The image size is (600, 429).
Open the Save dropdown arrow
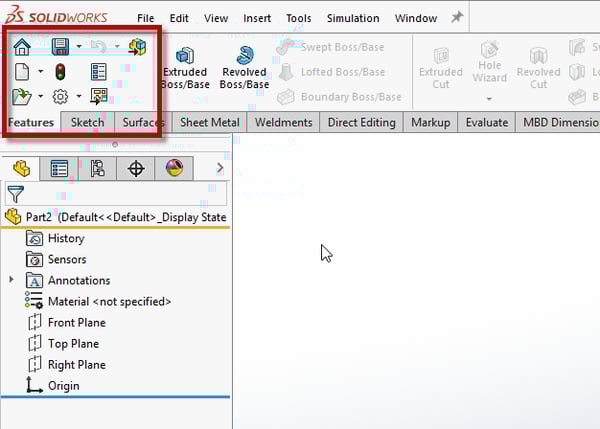pyautogui.click(x=79, y=47)
